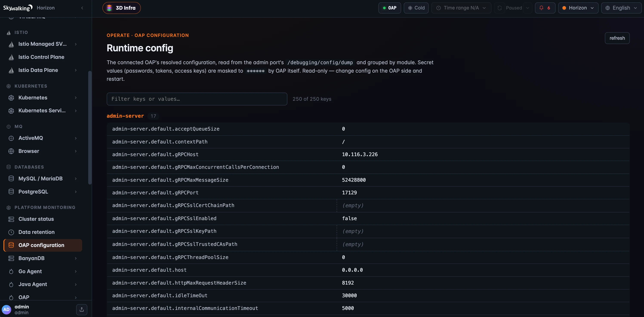Click the PostgreSQL database icon
The height and width of the screenshot is (317, 644).
pyautogui.click(x=11, y=192)
